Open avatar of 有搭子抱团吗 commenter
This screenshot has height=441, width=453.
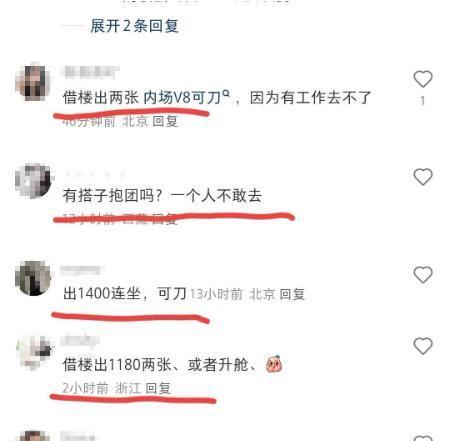33,180
